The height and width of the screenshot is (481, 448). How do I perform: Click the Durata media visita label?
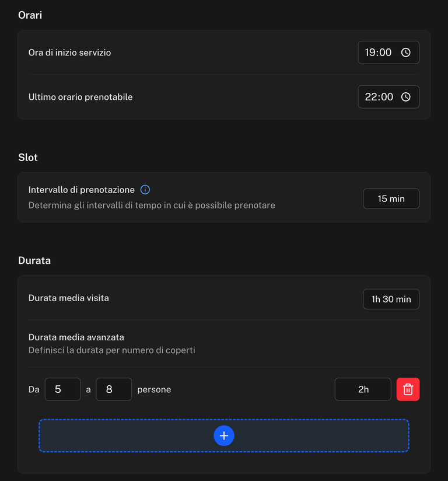pos(68,298)
